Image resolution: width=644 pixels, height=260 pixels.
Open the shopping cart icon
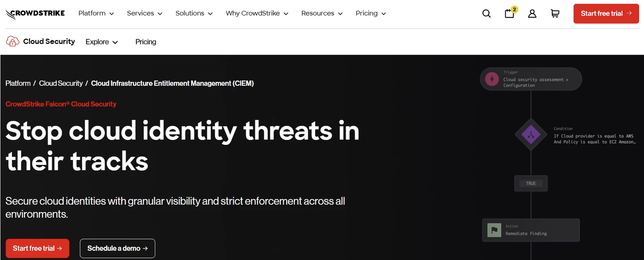pos(555,14)
